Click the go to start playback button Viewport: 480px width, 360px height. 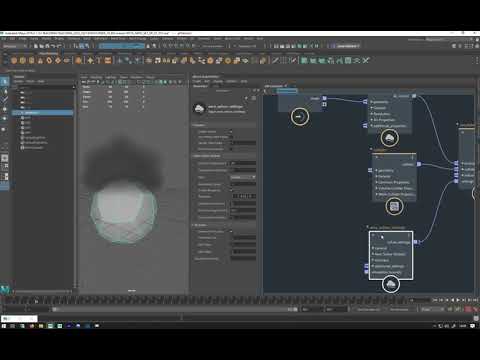(x=436, y=300)
